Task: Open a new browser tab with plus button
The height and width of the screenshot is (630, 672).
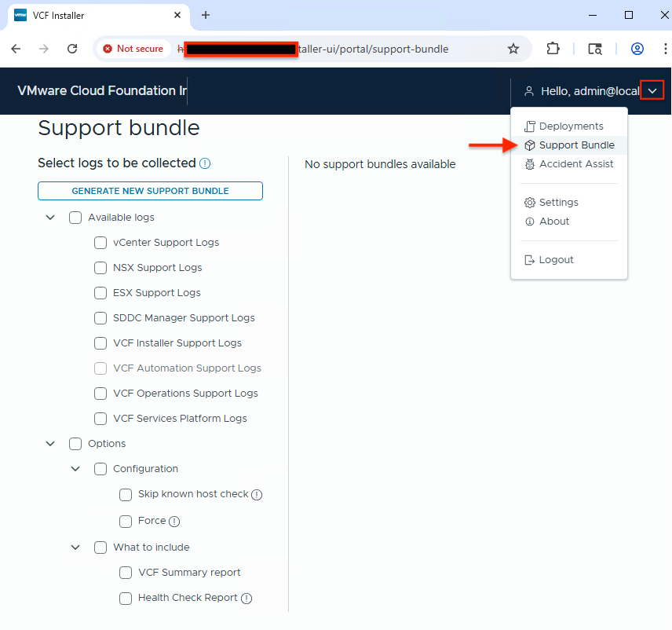Action: (x=206, y=16)
